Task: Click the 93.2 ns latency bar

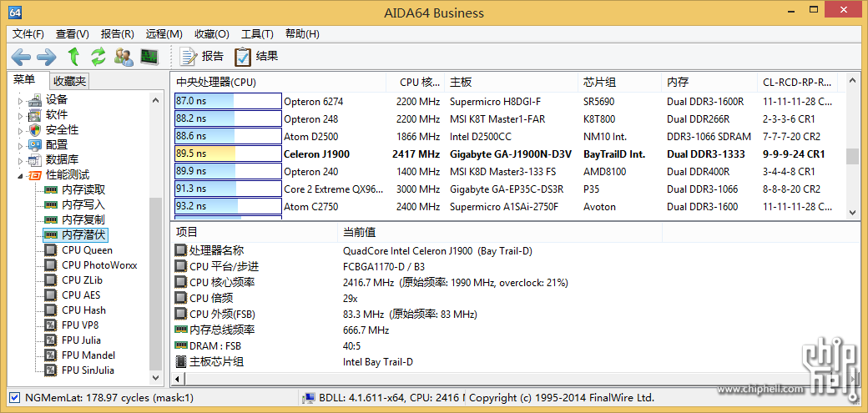Action: (228, 207)
